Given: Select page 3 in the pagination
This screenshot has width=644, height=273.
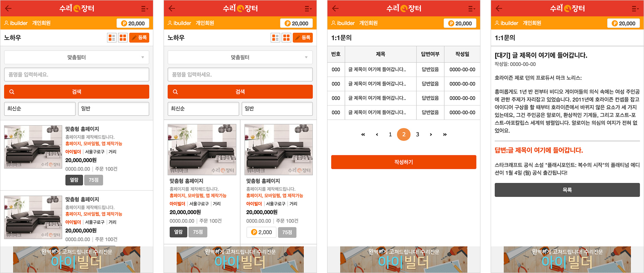Looking at the screenshot, I should tap(417, 134).
